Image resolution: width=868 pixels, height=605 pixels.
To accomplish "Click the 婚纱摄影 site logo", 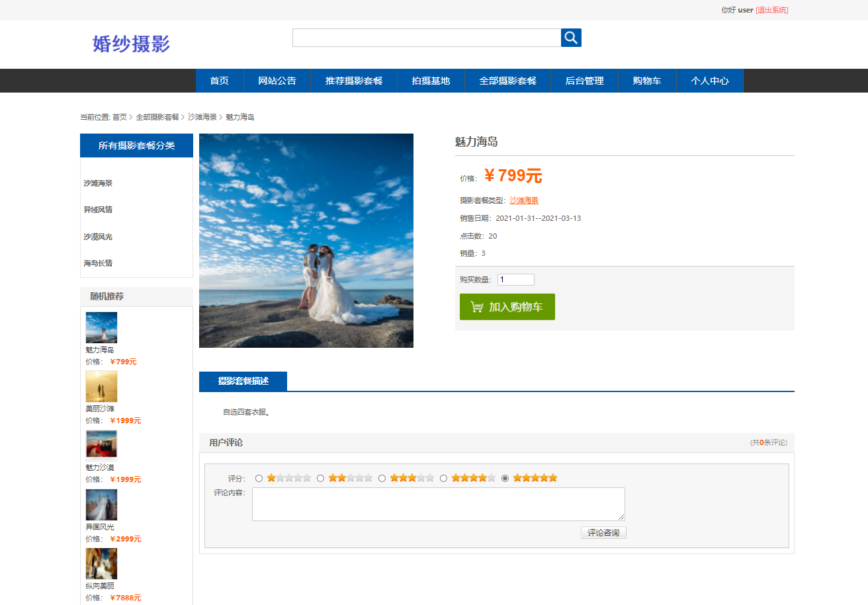I will point(130,44).
